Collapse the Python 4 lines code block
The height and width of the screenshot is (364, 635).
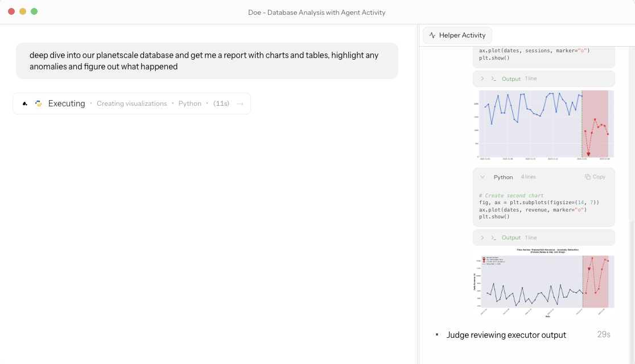(x=483, y=177)
